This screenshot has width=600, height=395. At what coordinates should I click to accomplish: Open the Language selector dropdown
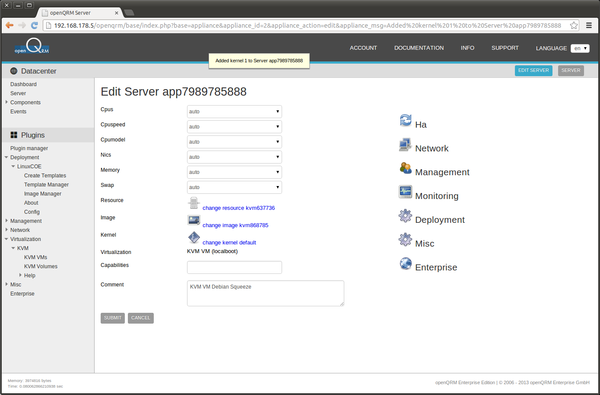[580, 48]
